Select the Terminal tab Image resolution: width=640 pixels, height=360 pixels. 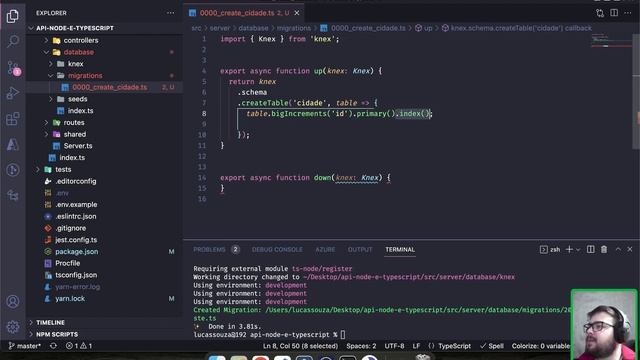pyautogui.click(x=400, y=249)
